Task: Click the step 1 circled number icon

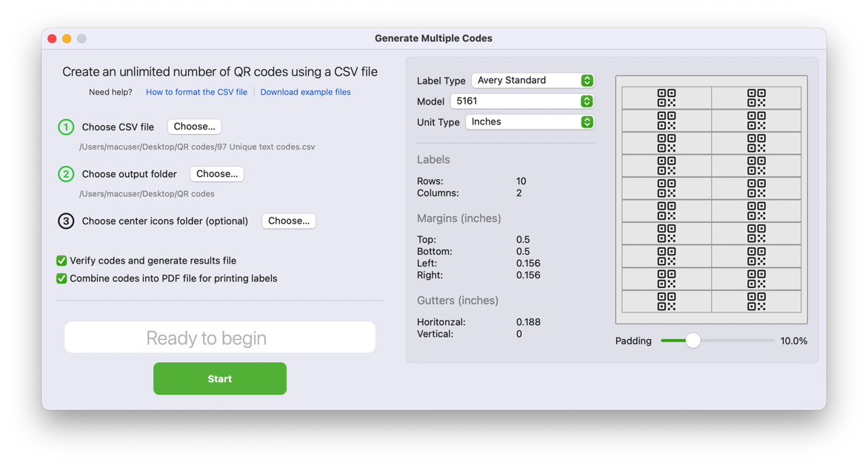Action: click(x=66, y=127)
